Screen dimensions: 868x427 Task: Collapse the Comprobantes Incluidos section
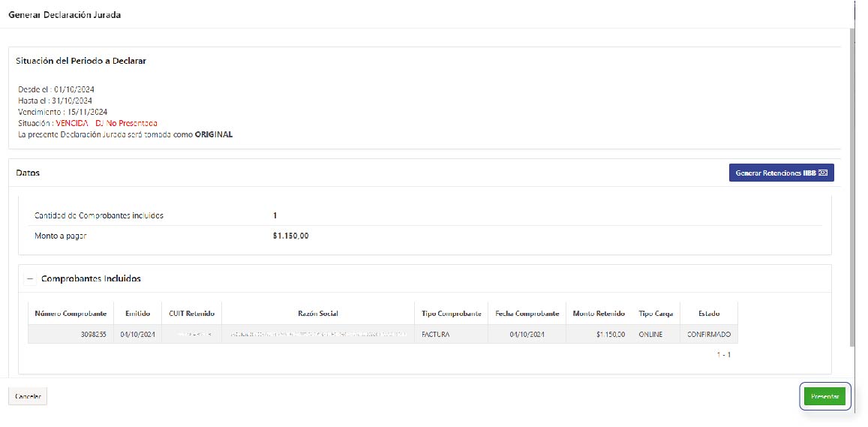point(31,278)
